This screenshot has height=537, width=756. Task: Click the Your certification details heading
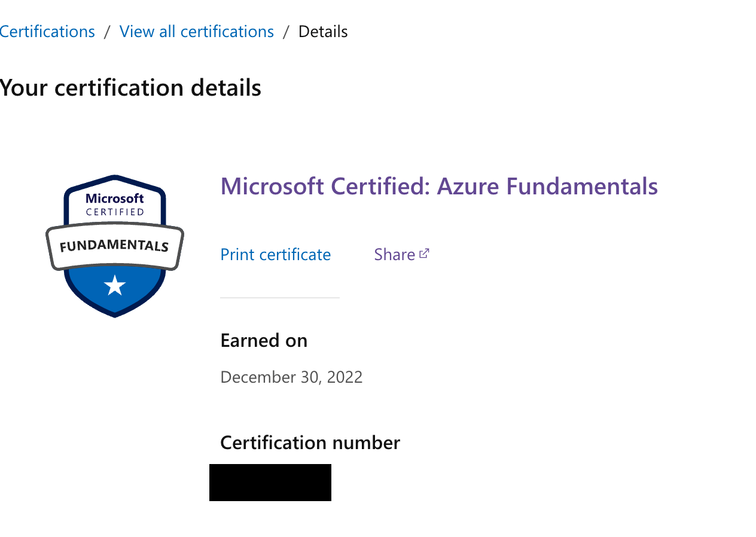pos(130,87)
